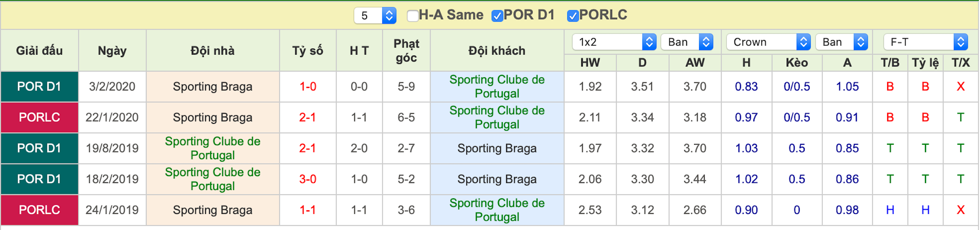Click the 0/0.5 handicap for the 22/1/2020 match
Screen dimensions: 980x230
point(797,117)
